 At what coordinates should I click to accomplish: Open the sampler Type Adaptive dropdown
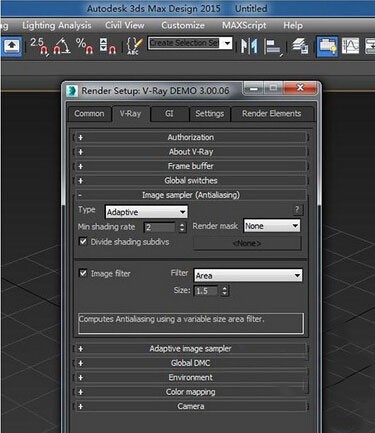146,212
